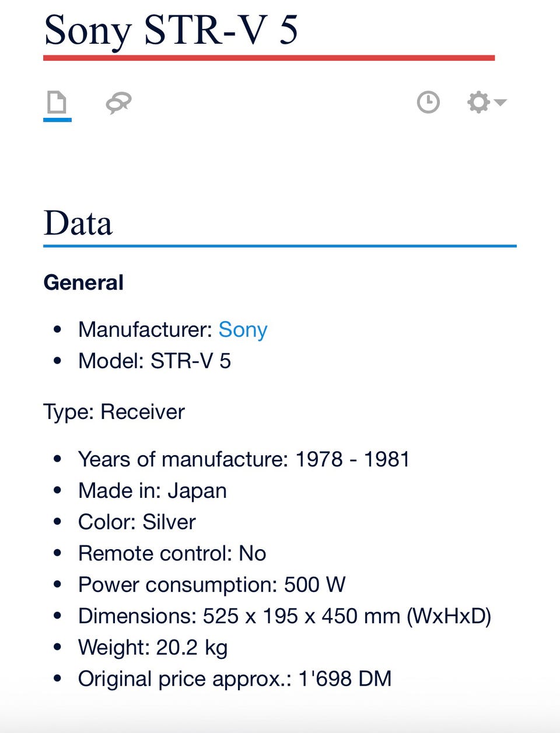Click the General subheading

click(x=83, y=283)
